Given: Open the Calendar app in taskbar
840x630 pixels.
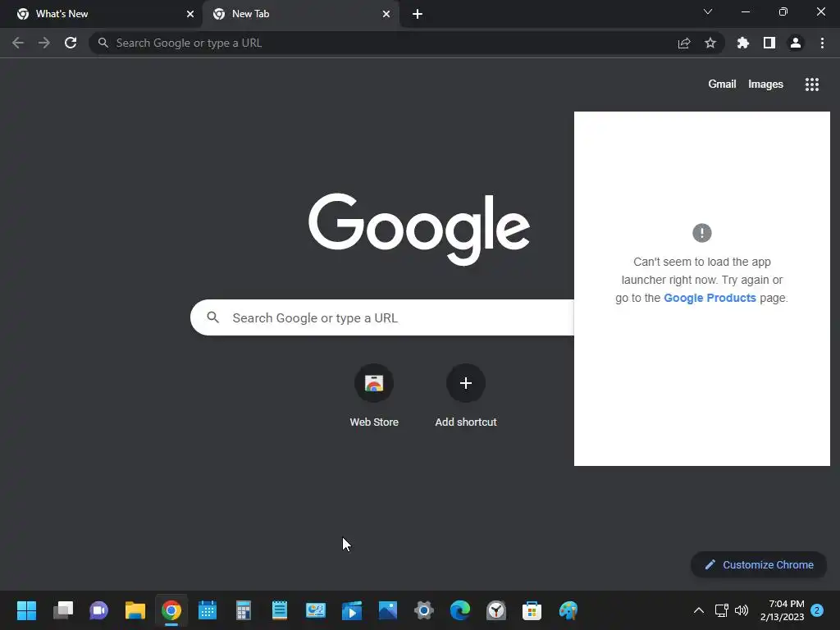Looking at the screenshot, I should [208, 610].
